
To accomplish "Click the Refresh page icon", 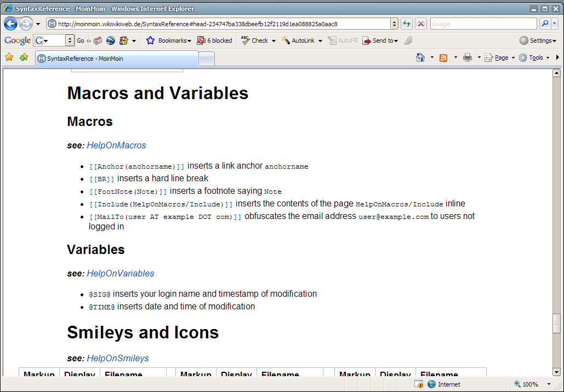I will click(406, 24).
